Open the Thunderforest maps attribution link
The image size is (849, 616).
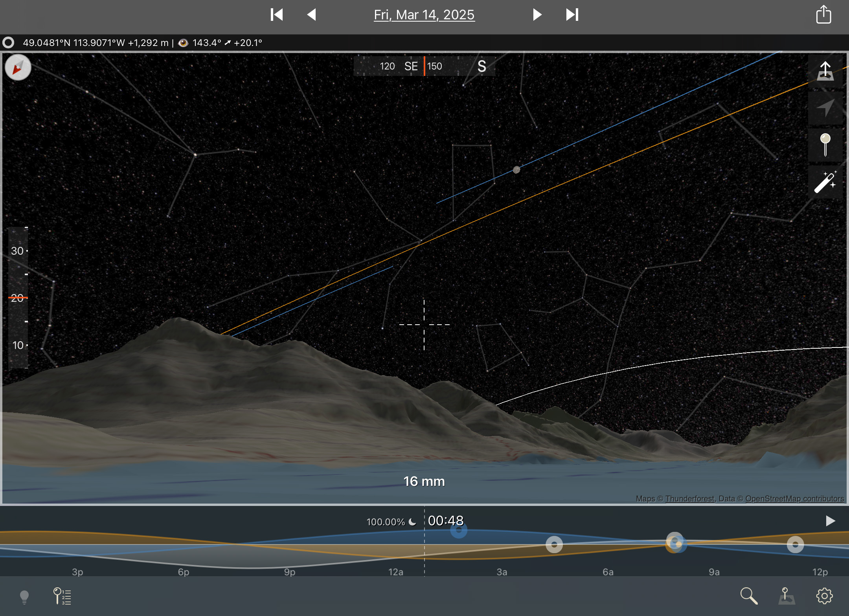[x=690, y=498]
